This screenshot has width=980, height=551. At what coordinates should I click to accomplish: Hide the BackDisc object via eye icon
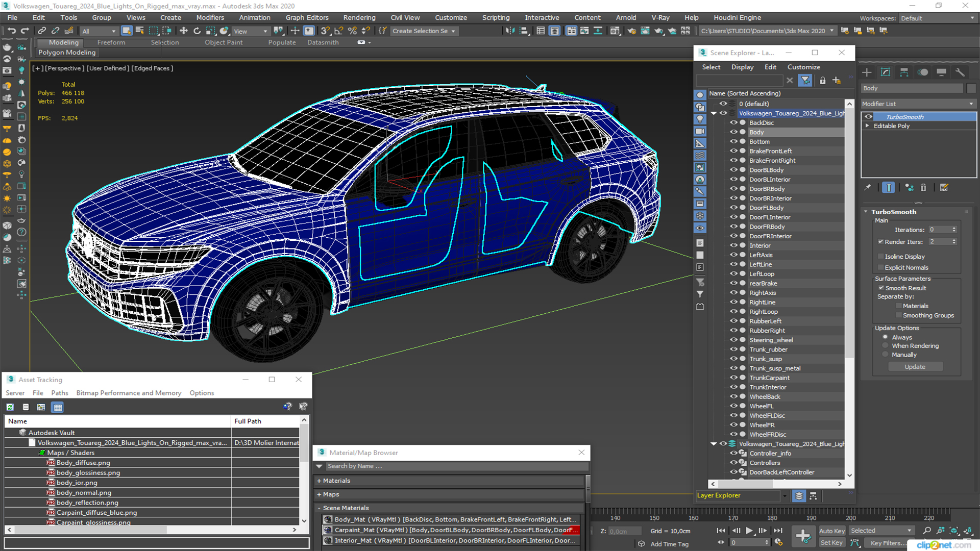coord(733,123)
